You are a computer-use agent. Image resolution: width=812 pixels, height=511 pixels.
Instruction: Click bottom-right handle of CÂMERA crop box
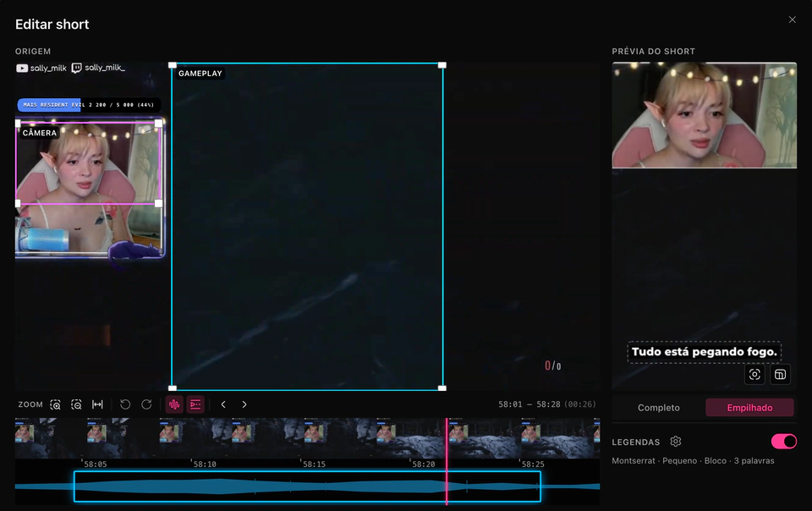click(x=158, y=203)
